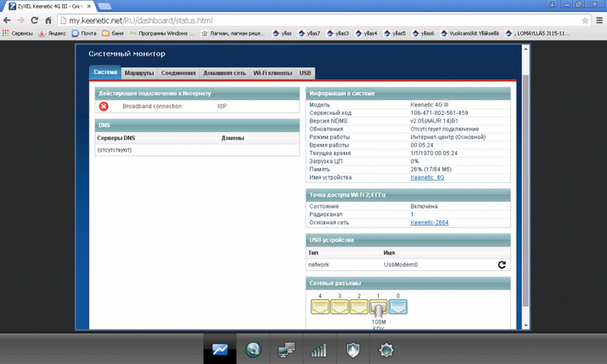Open the System settings gear icon
The height and width of the screenshot is (364, 607).
point(386,350)
